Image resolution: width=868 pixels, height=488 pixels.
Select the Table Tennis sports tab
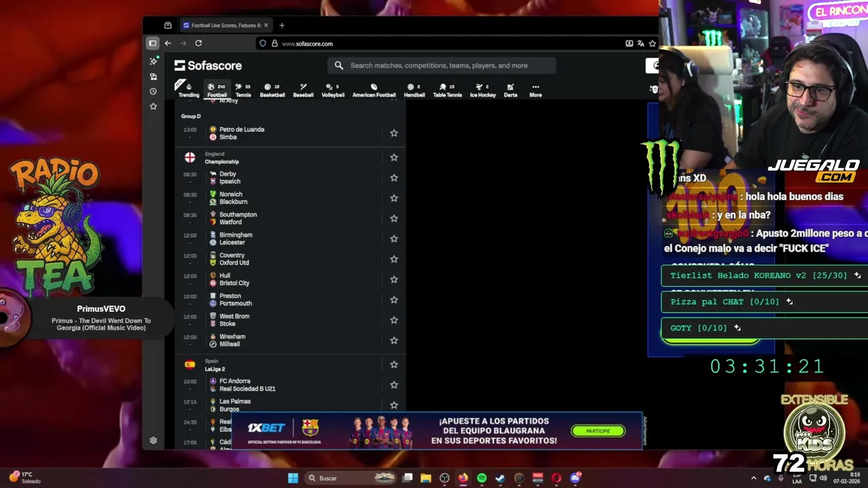tap(447, 90)
